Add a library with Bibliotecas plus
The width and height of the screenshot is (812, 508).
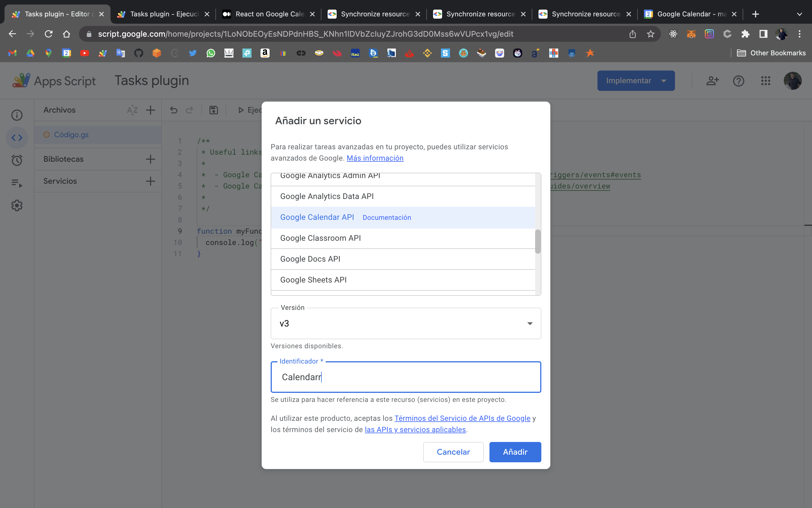(x=151, y=159)
